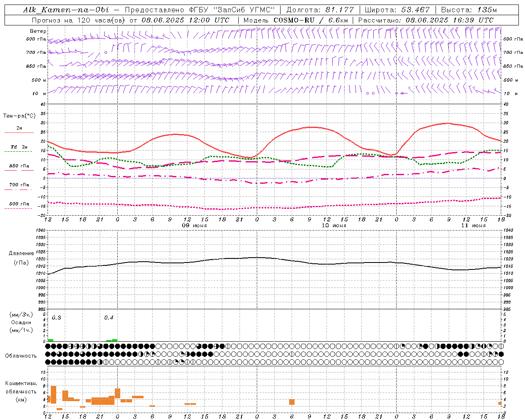Click the Тем-ра(°C) temperature axis title
The height and width of the screenshot is (420, 525).
click(x=19, y=116)
